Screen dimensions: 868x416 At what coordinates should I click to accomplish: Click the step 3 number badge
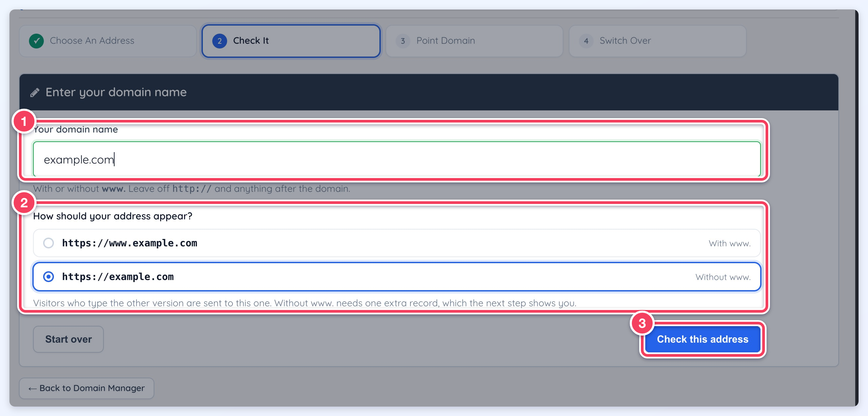pos(403,41)
